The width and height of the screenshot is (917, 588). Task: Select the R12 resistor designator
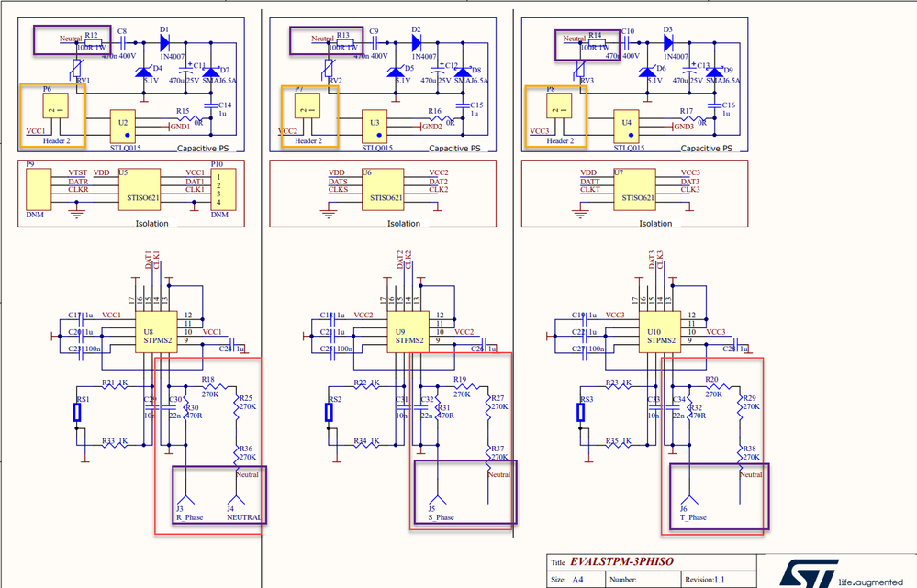pos(91,35)
